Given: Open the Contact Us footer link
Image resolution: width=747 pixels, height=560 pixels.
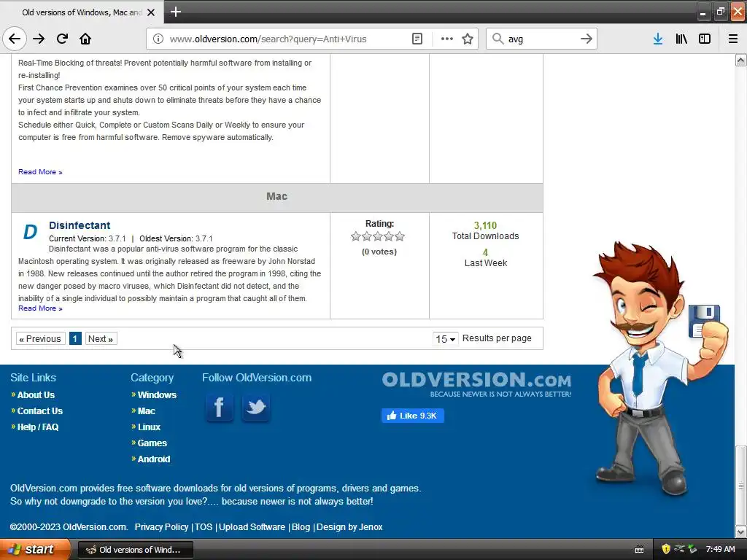Looking at the screenshot, I should 40,411.
